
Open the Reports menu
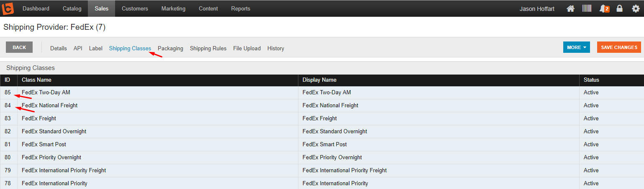(x=241, y=8)
